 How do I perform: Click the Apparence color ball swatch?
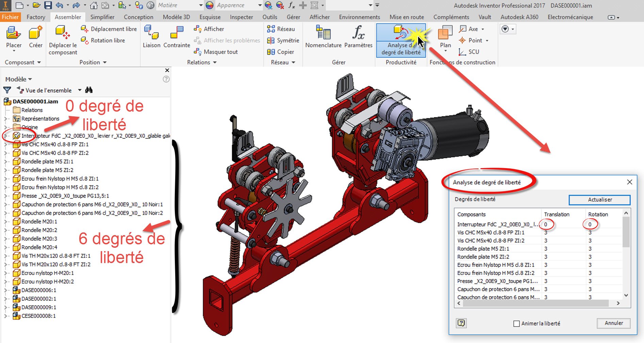pyautogui.click(x=210, y=5)
